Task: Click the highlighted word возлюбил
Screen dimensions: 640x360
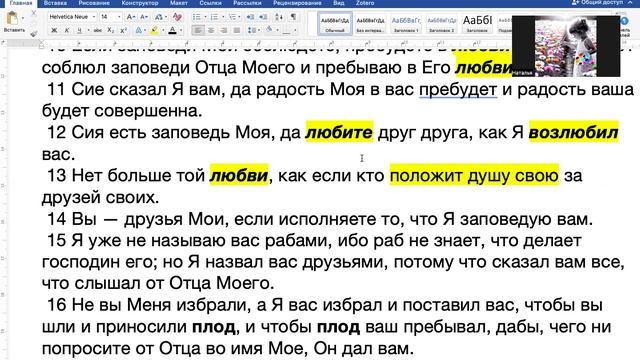Action: (x=573, y=132)
